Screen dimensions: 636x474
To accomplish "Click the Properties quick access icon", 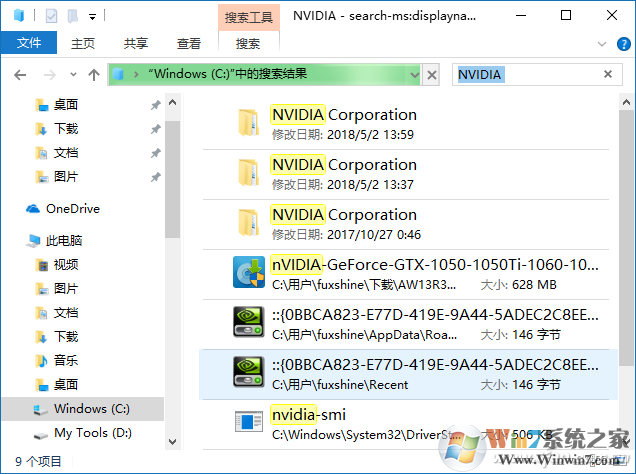I will point(51,16).
